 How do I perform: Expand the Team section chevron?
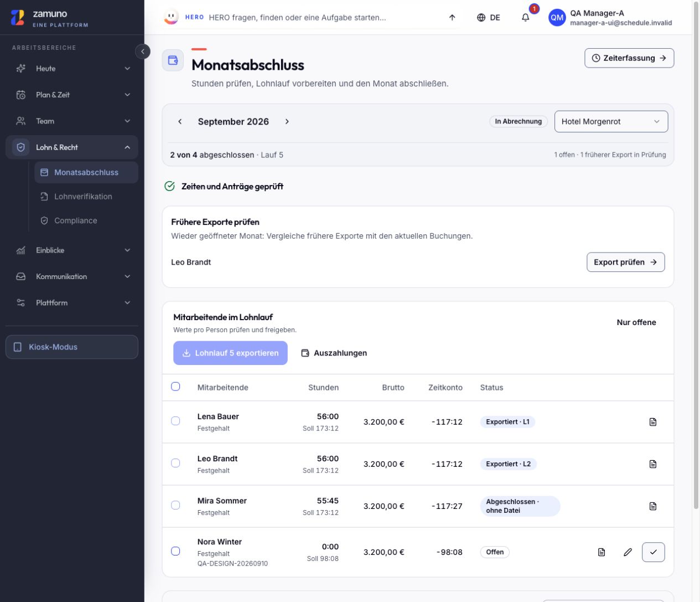127,121
